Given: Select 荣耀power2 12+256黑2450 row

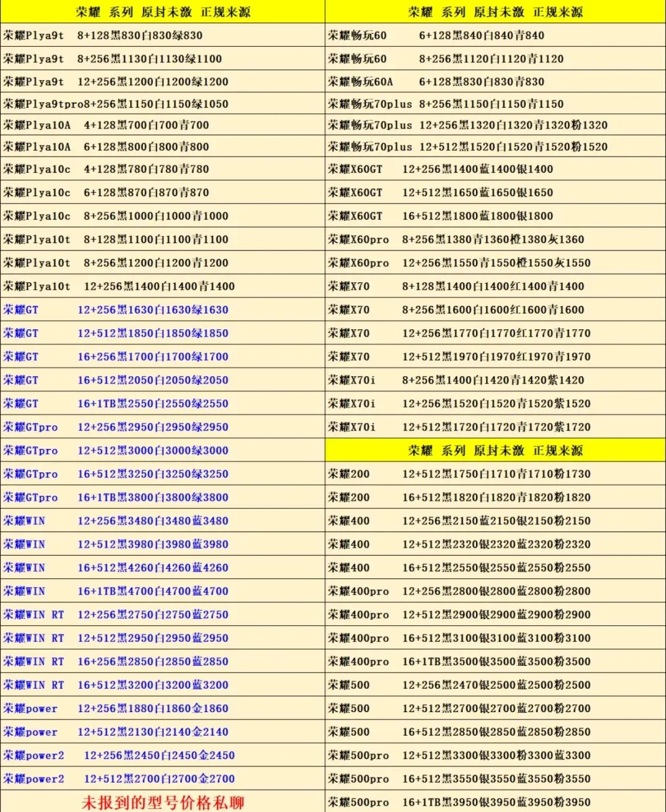Looking at the screenshot, I should 163,755.
